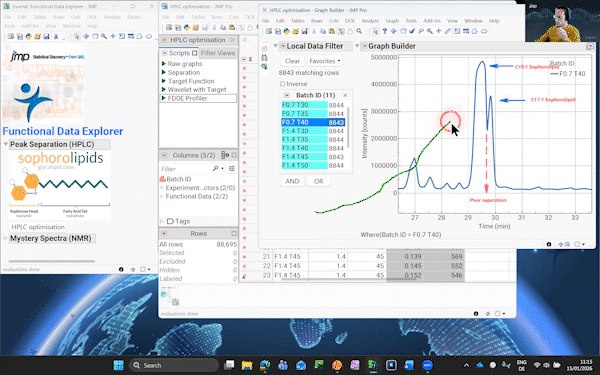Open the Batch ID (11) red triangle menu
600x375 pixels.
(286, 95)
